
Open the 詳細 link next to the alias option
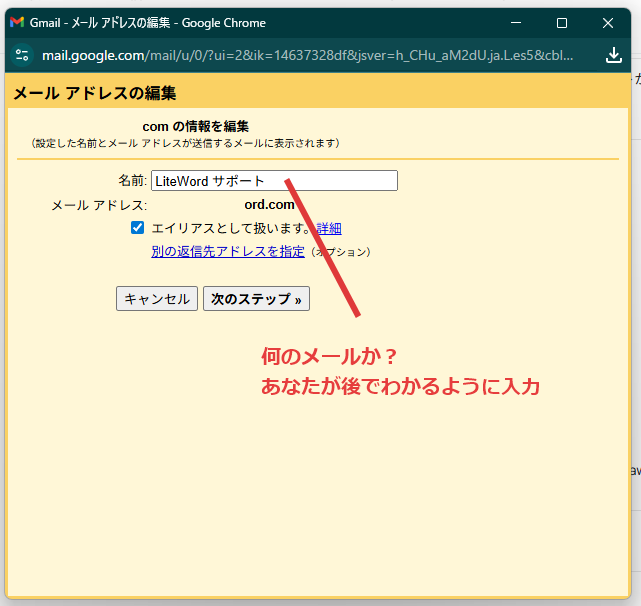(x=329, y=228)
